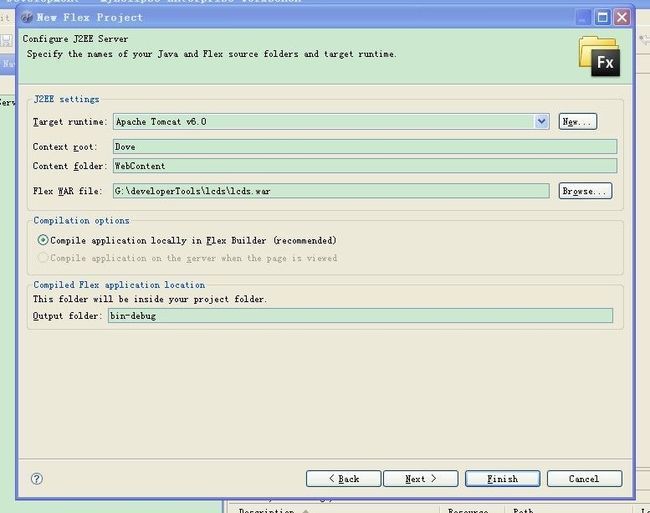This screenshot has height=513, width=650.
Task: Close the New Flex Project dialog
Action: click(x=622, y=17)
